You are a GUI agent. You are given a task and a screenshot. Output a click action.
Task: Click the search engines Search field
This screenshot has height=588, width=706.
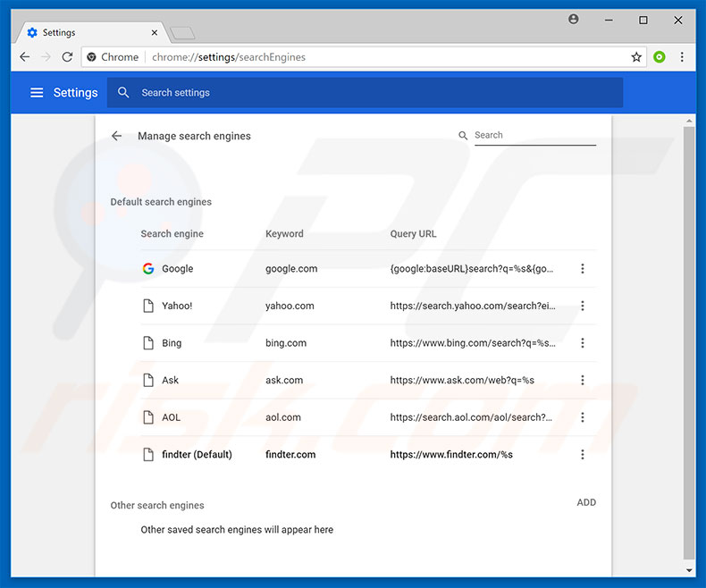click(x=535, y=136)
